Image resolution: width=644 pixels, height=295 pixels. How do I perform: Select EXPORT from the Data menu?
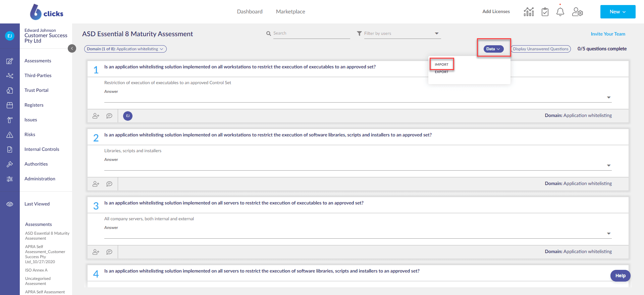[441, 72]
